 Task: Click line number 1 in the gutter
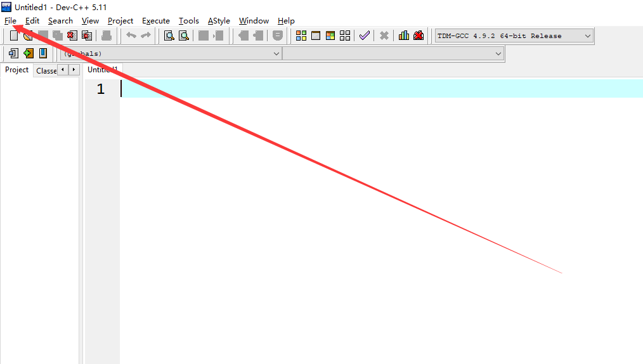click(101, 89)
